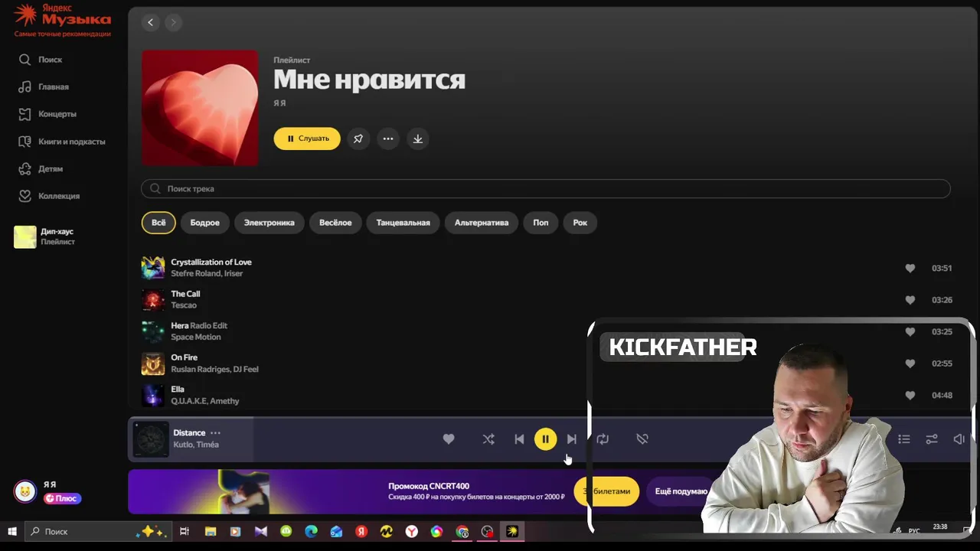Select the Весёлое filter chip

pos(335,223)
